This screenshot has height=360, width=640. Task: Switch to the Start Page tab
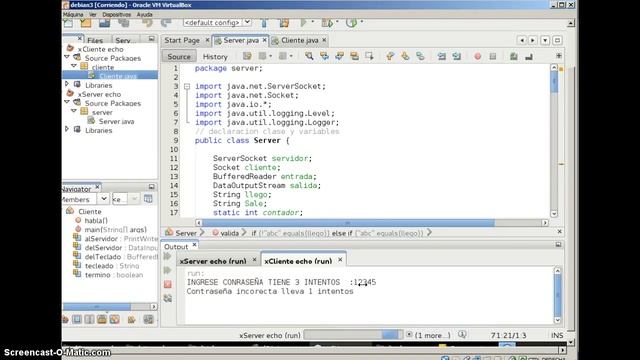(182, 40)
